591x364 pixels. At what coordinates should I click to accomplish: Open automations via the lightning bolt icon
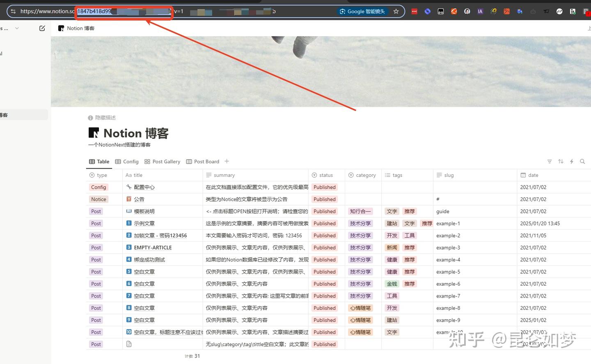(572, 161)
